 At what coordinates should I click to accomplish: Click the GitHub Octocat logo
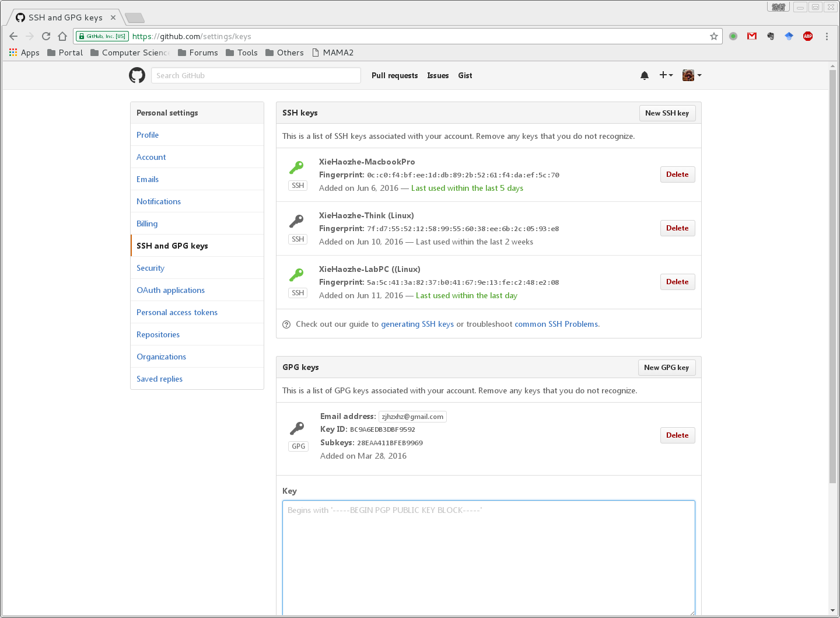click(x=137, y=75)
